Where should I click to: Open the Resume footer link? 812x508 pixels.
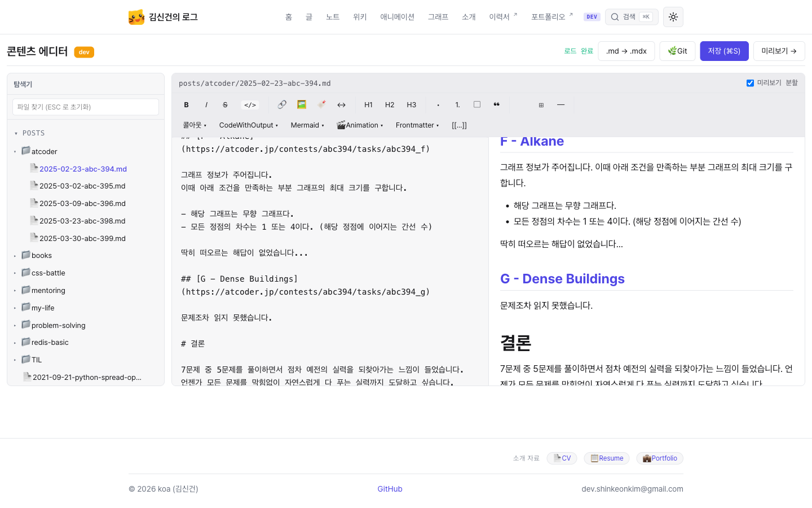click(607, 458)
